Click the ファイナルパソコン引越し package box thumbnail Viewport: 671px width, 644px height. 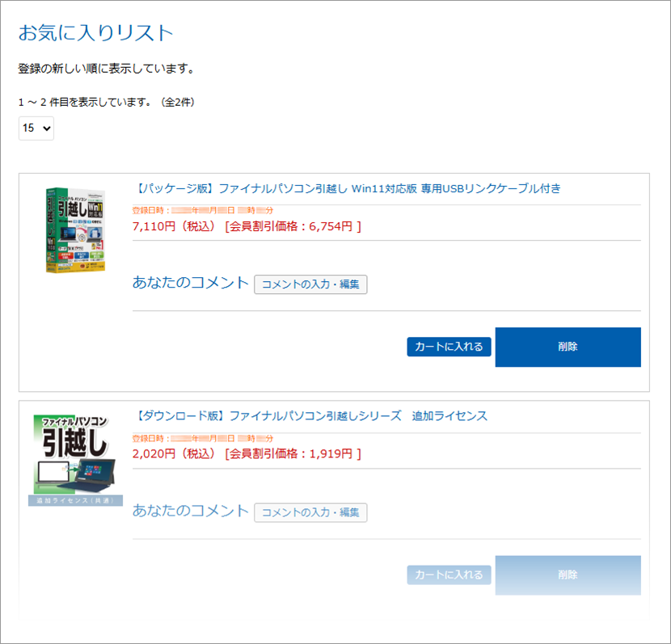pos(75,232)
